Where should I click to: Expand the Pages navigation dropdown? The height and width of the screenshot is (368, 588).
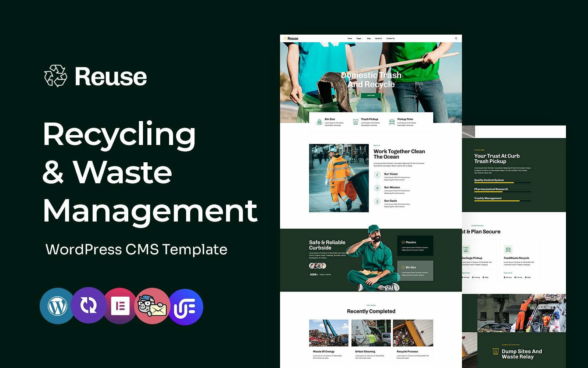pos(359,38)
